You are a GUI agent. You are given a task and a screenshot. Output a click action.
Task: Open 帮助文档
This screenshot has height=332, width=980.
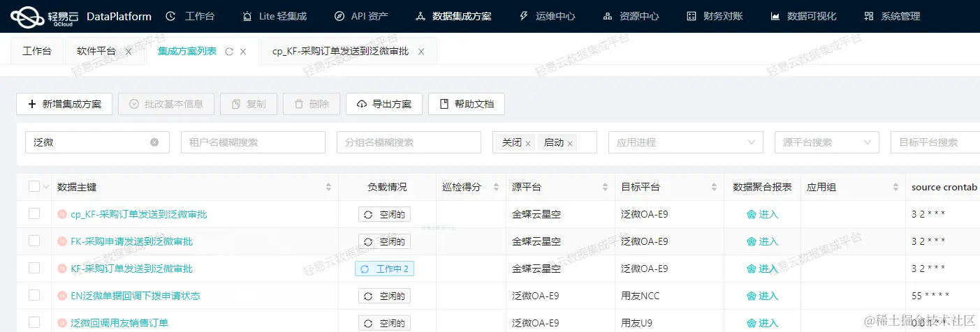[467, 104]
